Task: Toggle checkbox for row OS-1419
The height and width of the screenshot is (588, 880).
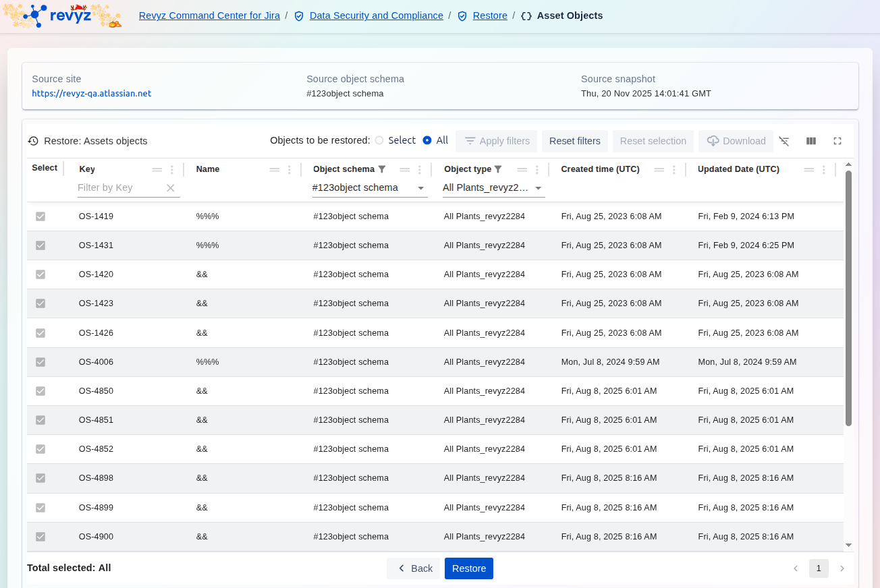Action: coord(40,216)
